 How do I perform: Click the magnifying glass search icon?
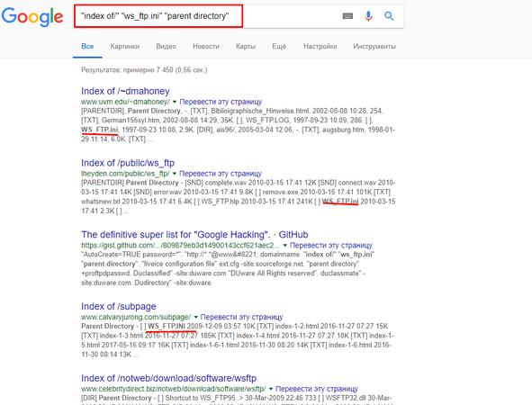[389, 16]
